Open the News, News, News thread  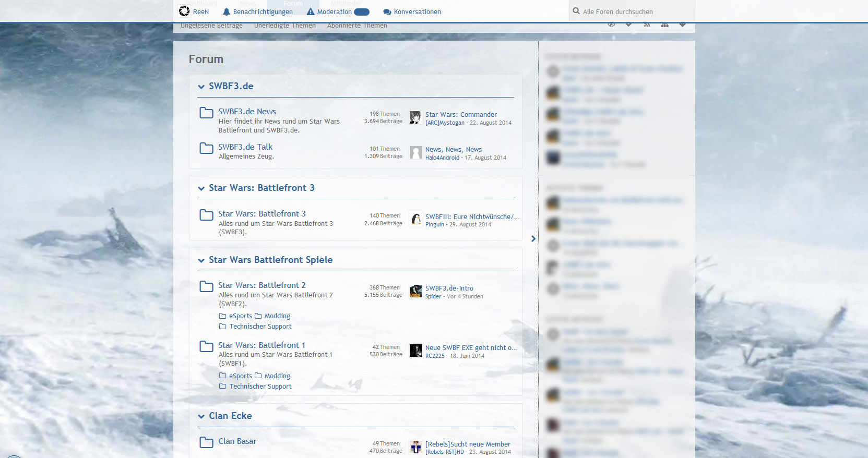(453, 150)
